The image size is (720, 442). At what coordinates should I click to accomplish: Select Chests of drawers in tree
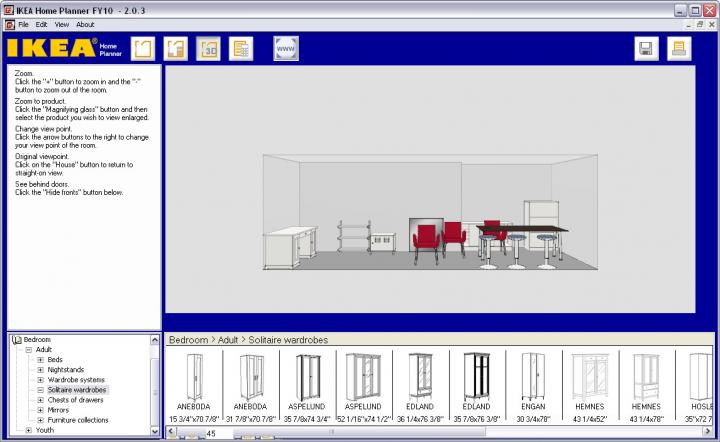click(75, 400)
